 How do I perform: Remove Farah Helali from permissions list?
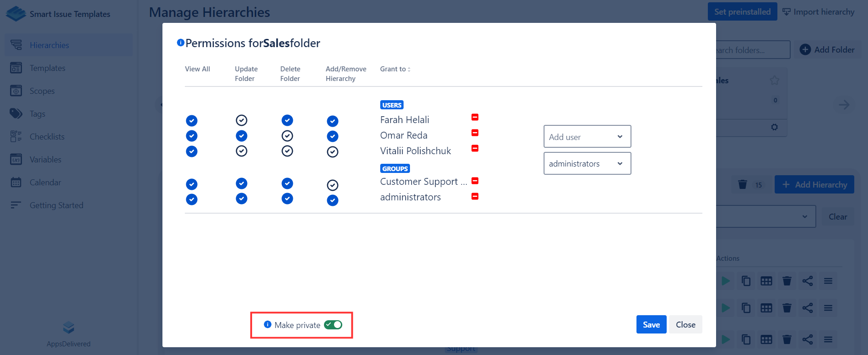(475, 118)
